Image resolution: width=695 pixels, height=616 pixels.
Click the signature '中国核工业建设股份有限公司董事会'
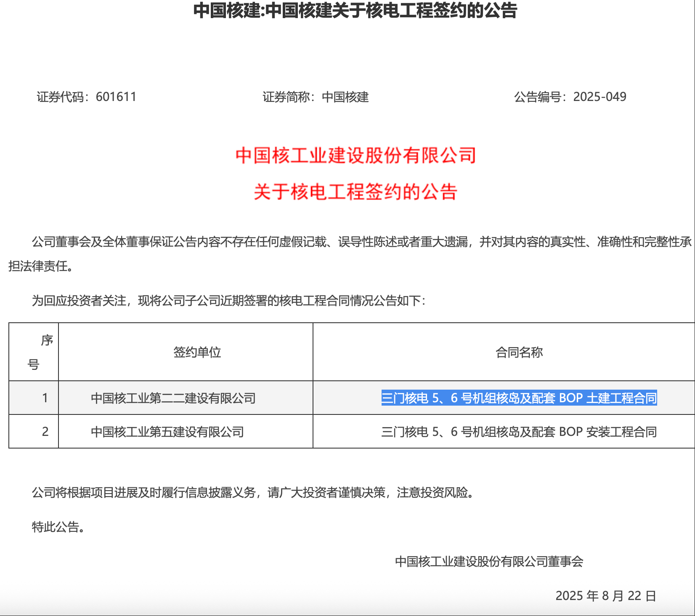(x=489, y=561)
